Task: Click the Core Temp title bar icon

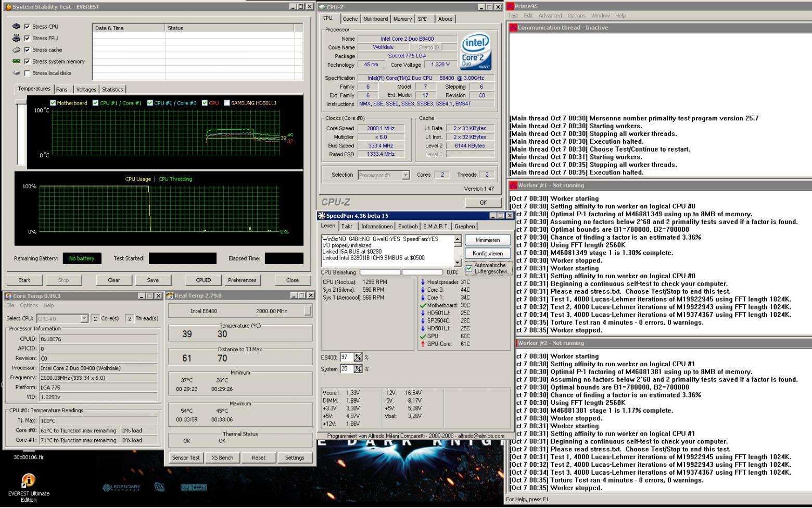Action: [8, 296]
